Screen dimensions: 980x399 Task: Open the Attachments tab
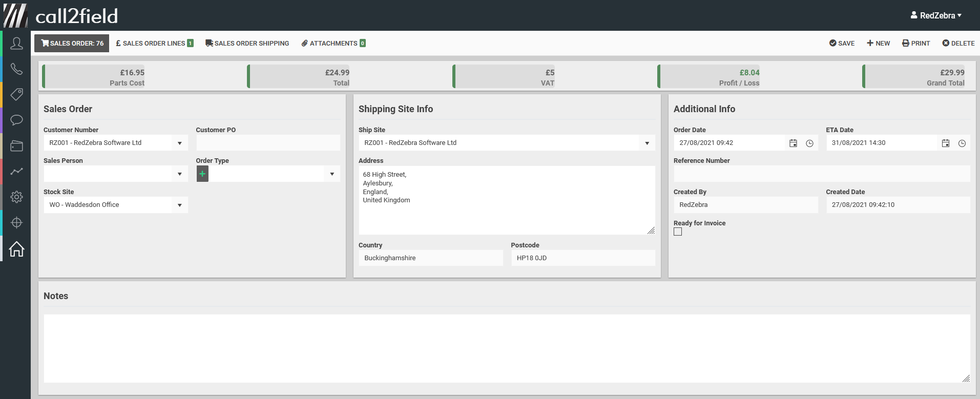tap(333, 44)
